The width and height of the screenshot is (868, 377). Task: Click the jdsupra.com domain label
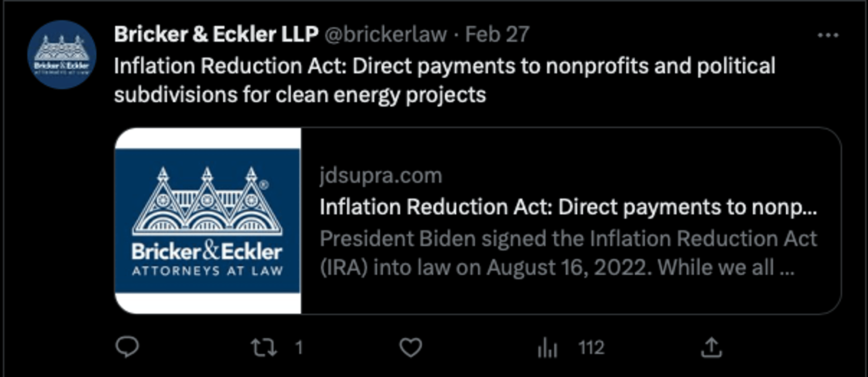[381, 175]
